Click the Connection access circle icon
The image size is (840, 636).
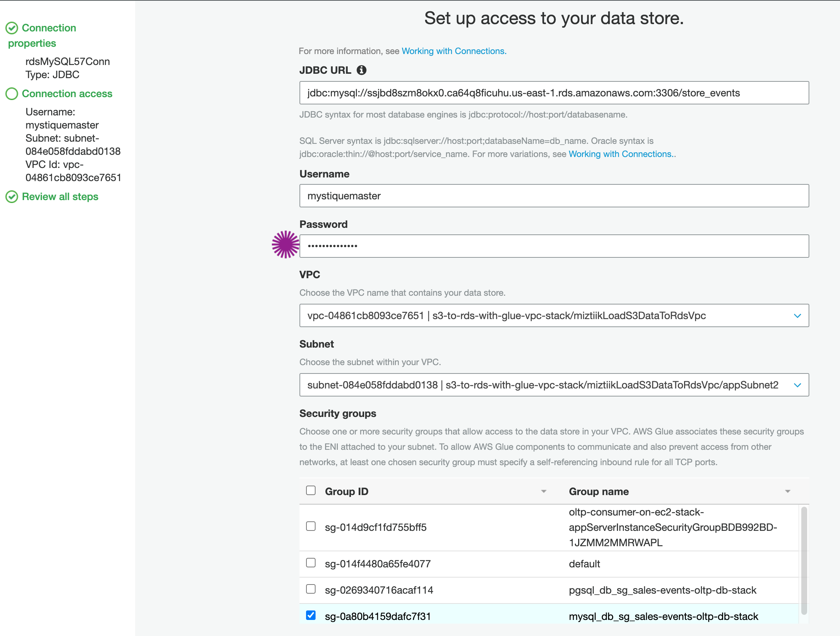point(12,94)
